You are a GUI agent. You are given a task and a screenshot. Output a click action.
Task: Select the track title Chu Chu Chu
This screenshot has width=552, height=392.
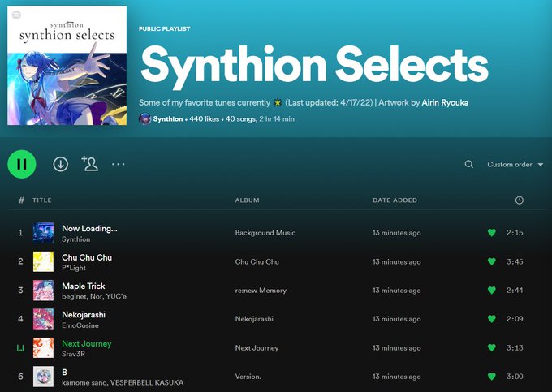(87, 257)
